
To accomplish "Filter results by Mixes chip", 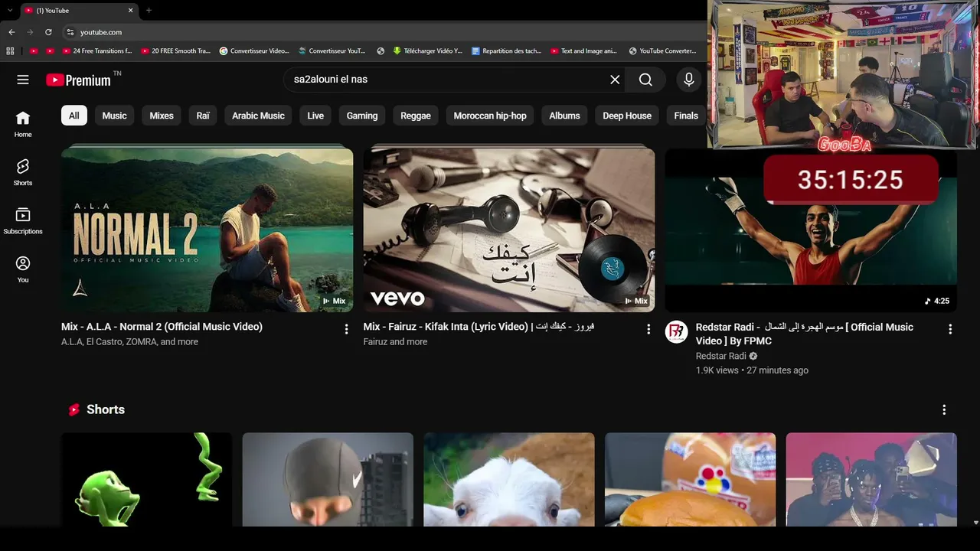I will point(162,116).
